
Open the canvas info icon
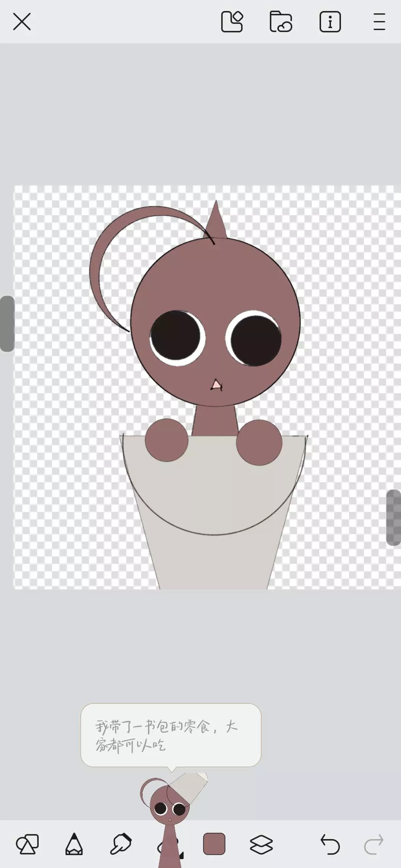tap(330, 22)
